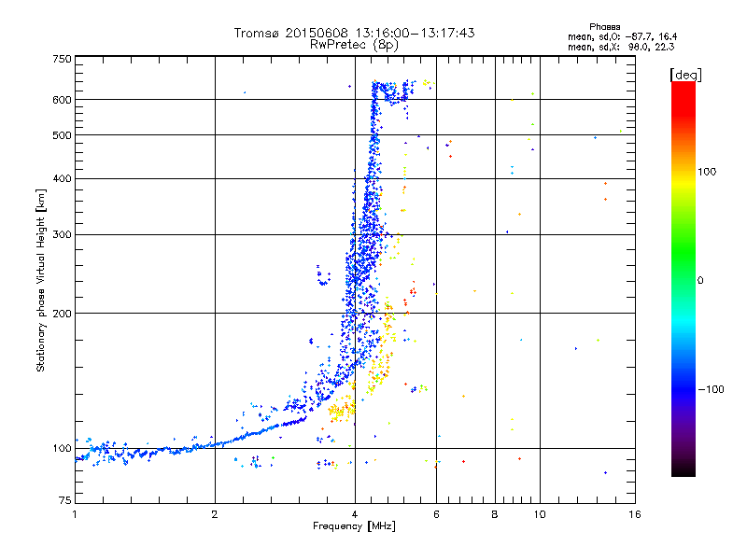
Task: Click the '[deg]' colorbar unit label
Action: click(x=685, y=75)
